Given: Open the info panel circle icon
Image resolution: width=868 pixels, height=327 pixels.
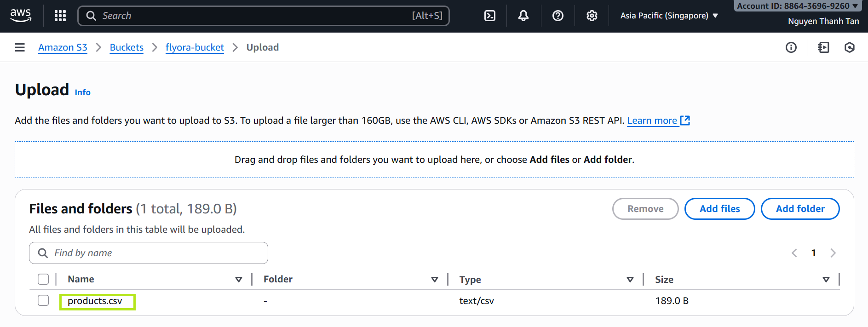Looking at the screenshot, I should (x=791, y=47).
